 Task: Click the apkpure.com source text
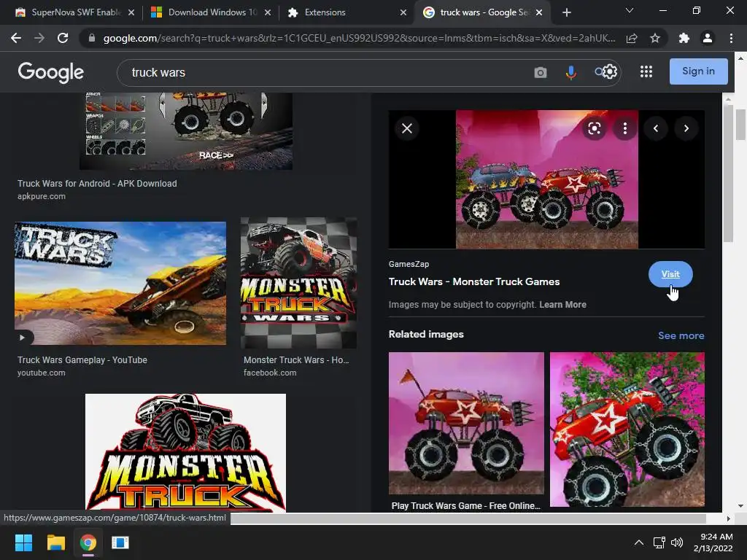tap(42, 196)
